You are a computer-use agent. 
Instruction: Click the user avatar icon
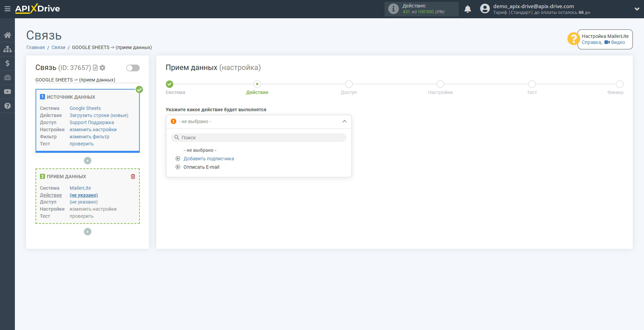point(485,9)
